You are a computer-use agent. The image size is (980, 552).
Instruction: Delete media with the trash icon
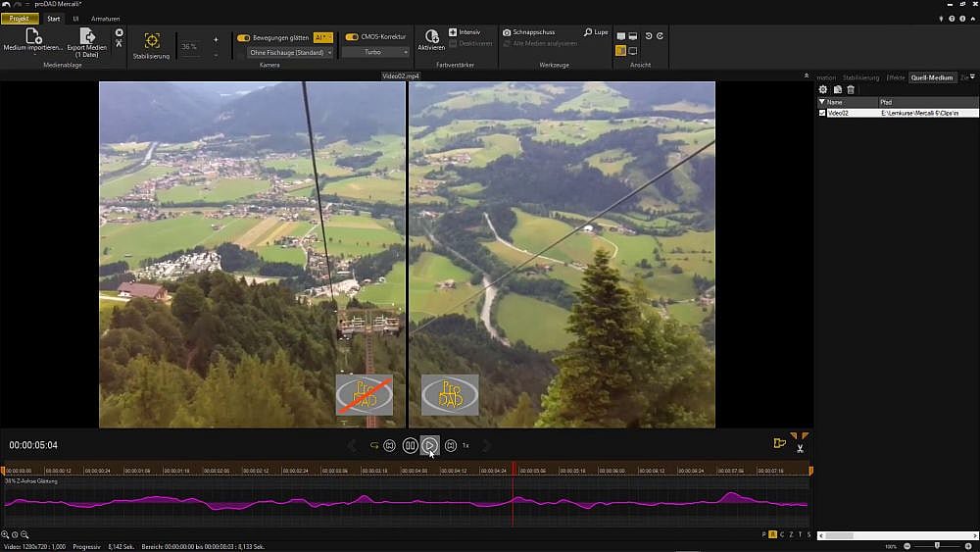coord(851,89)
